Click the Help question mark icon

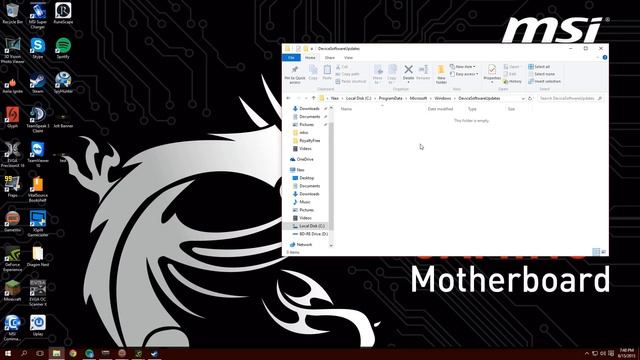pos(604,58)
